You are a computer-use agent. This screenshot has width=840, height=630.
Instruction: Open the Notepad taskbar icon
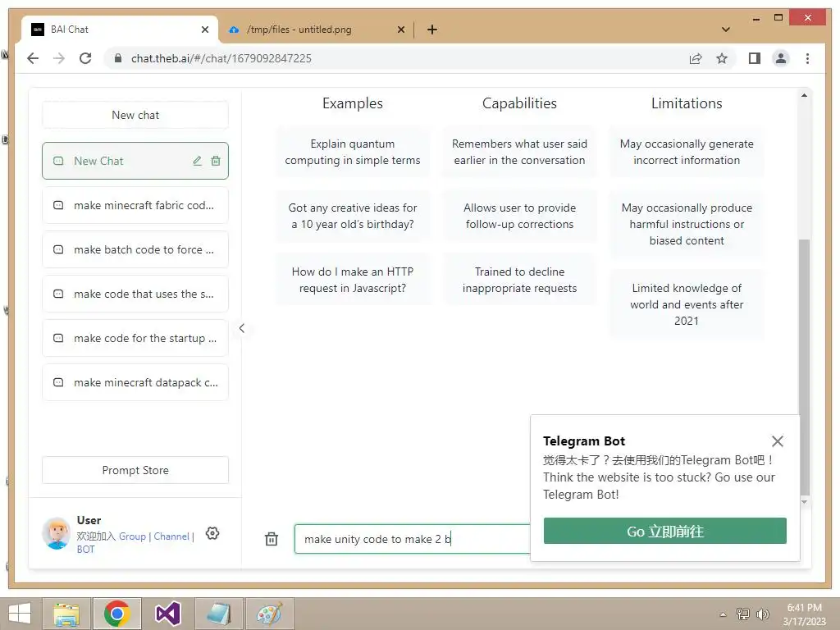218,614
